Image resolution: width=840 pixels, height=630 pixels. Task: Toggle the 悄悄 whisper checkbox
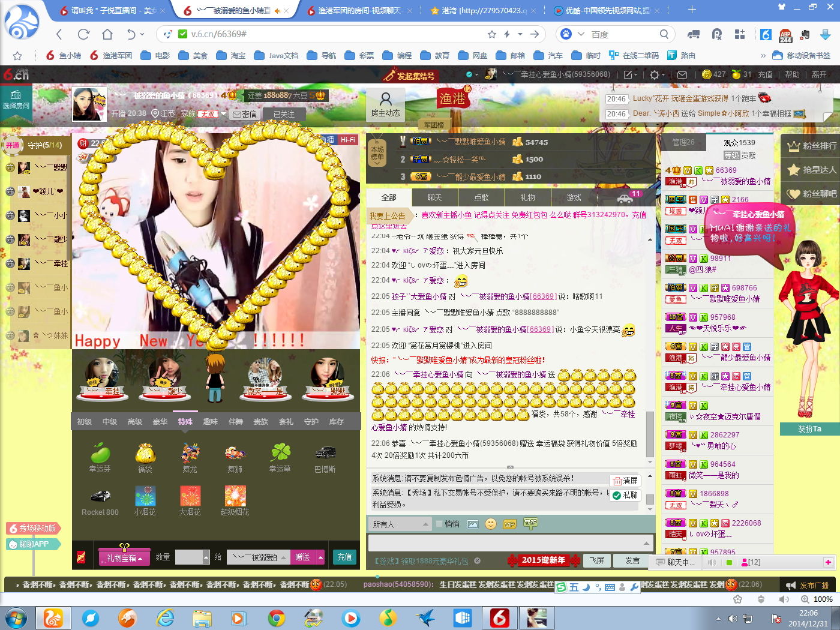tap(439, 524)
